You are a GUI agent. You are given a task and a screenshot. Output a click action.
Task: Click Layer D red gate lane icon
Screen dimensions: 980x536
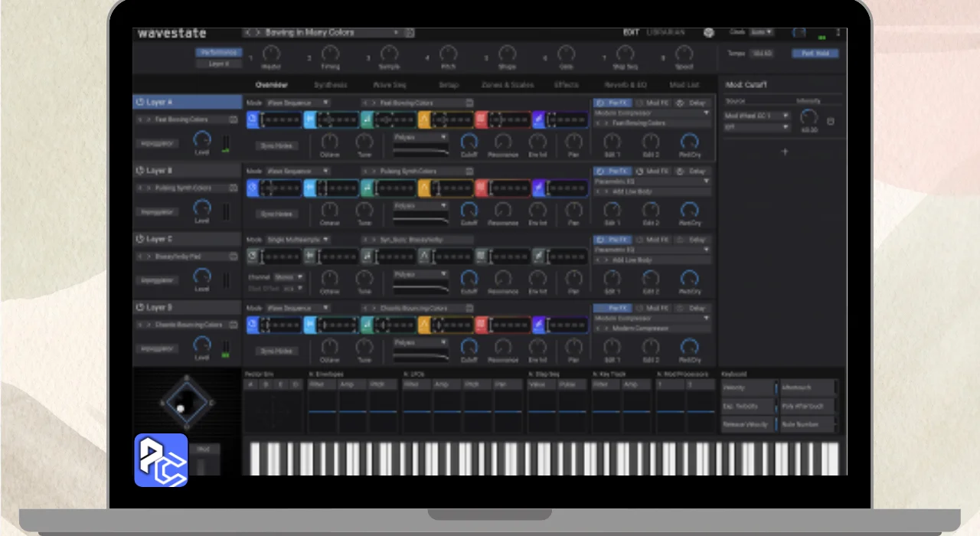[x=482, y=325]
